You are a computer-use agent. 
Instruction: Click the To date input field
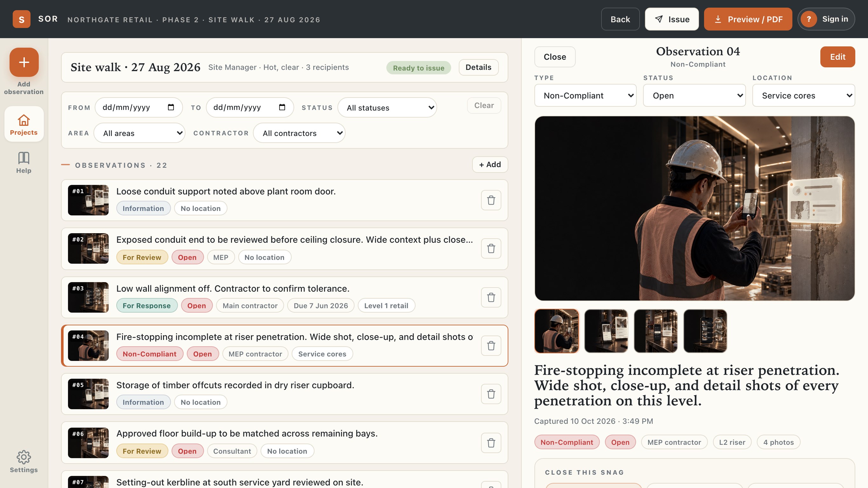coord(250,107)
